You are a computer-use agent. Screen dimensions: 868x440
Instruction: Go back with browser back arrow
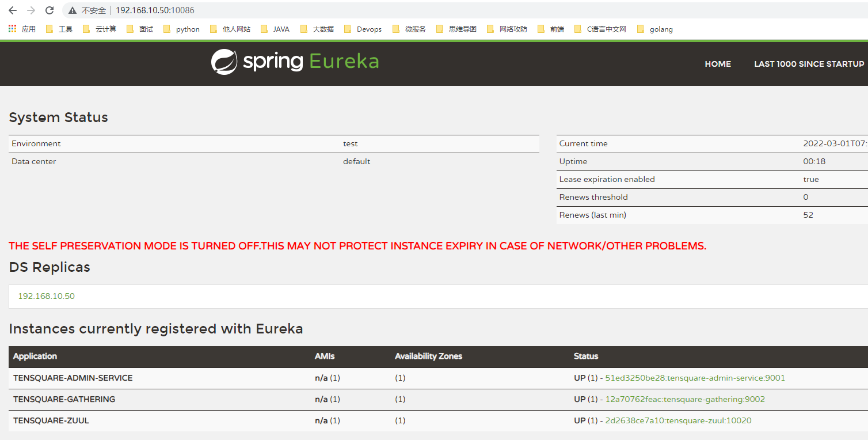click(13, 10)
